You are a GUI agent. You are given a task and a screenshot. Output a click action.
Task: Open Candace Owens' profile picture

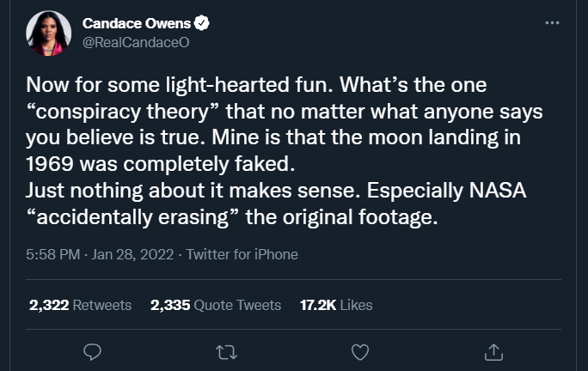pyautogui.click(x=50, y=32)
